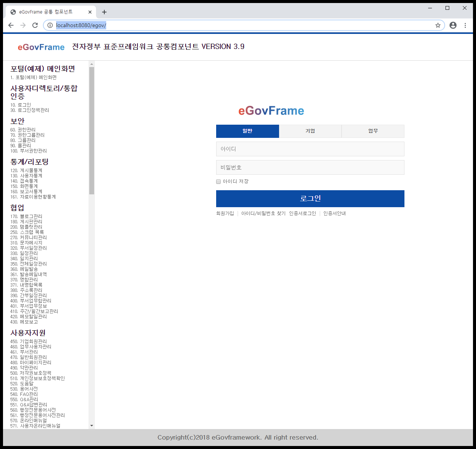Open 161. 자료이용현황통계 sidebar item

point(33,197)
